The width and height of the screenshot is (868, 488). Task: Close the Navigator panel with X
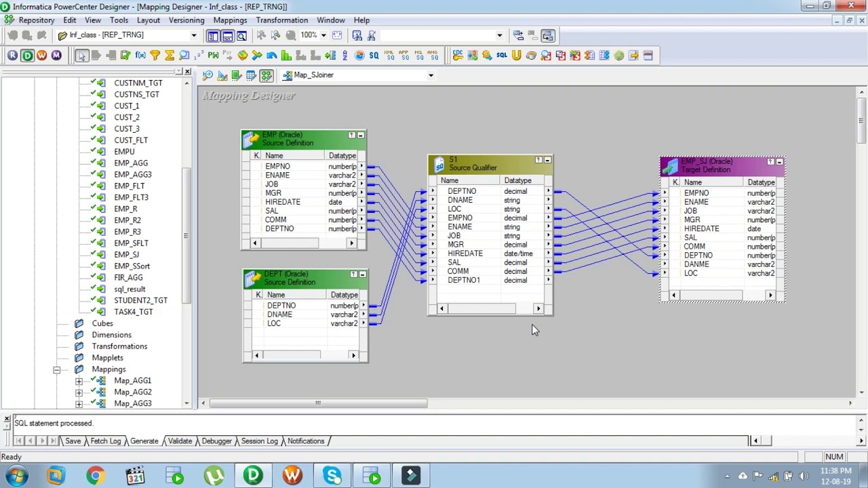click(x=187, y=71)
